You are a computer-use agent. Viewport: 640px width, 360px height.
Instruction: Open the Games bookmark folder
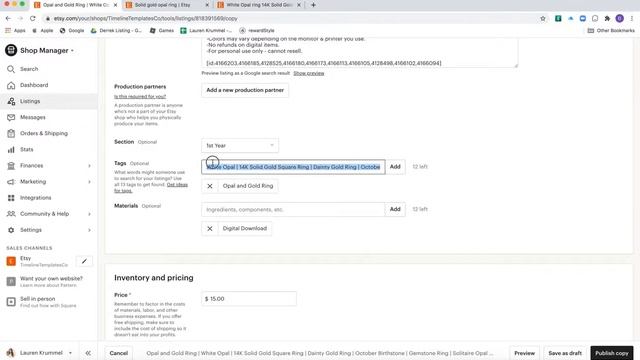click(x=162, y=31)
